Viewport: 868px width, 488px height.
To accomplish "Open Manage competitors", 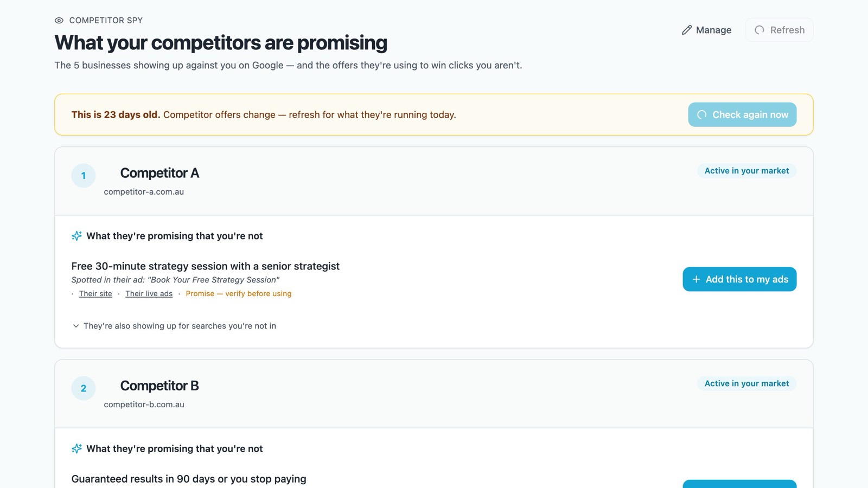I will (x=706, y=30).
